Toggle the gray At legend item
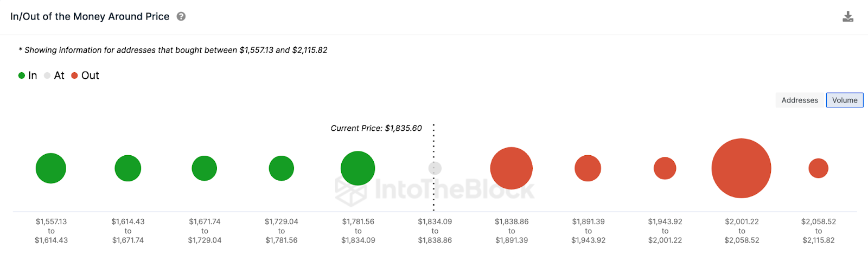 click(54, 75)
